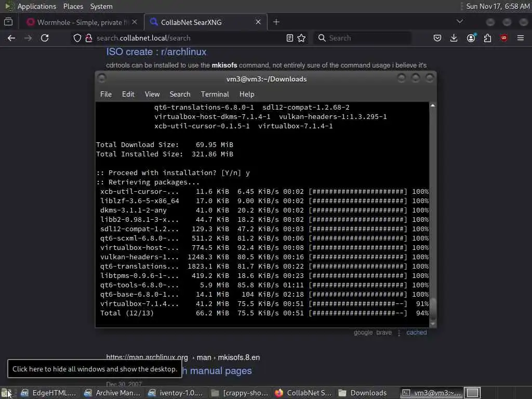Click 'Proceed with installation?' prompt line

(172, 173)
